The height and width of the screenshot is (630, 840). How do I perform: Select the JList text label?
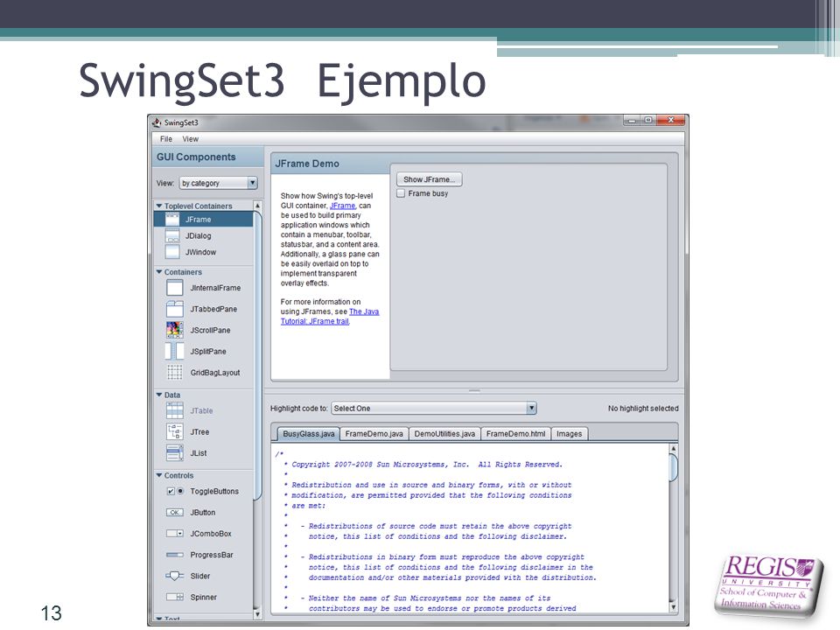[199, 452]
